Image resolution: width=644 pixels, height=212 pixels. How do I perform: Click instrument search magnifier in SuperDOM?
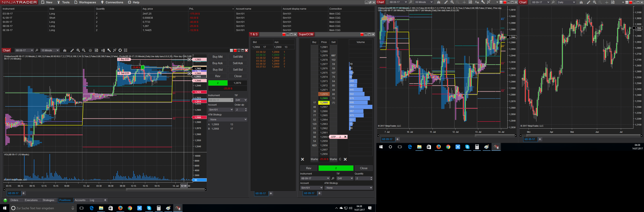333,178
